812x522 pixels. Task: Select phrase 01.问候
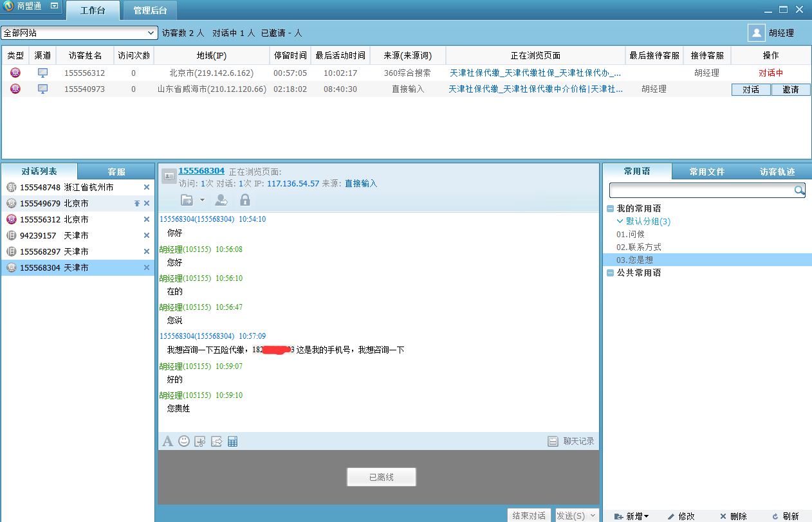[x=631, y=234]
